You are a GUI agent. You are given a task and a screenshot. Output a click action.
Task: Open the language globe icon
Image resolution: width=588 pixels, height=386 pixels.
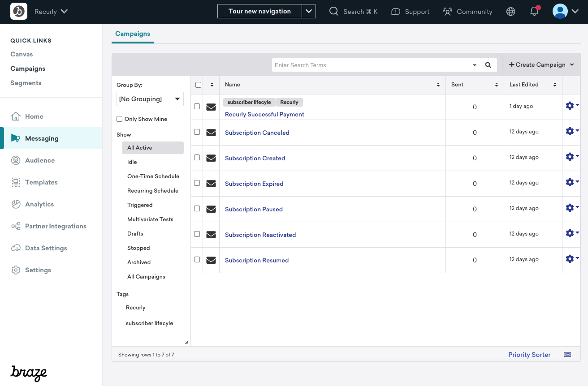pyautogui.click(x=510, y=12)
